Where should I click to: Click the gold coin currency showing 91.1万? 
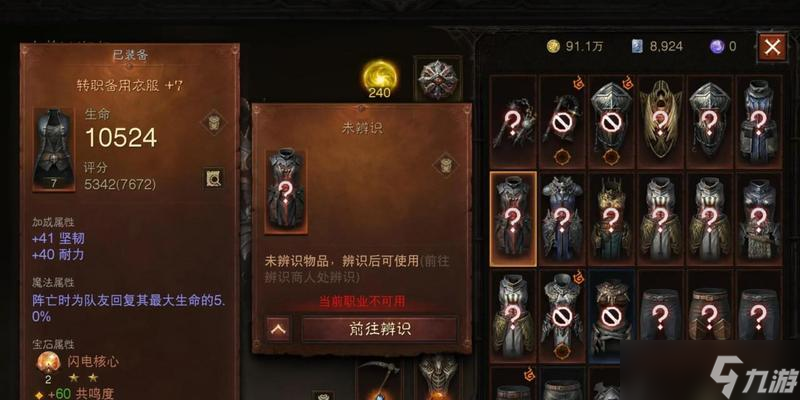click(x=575, y=46)
